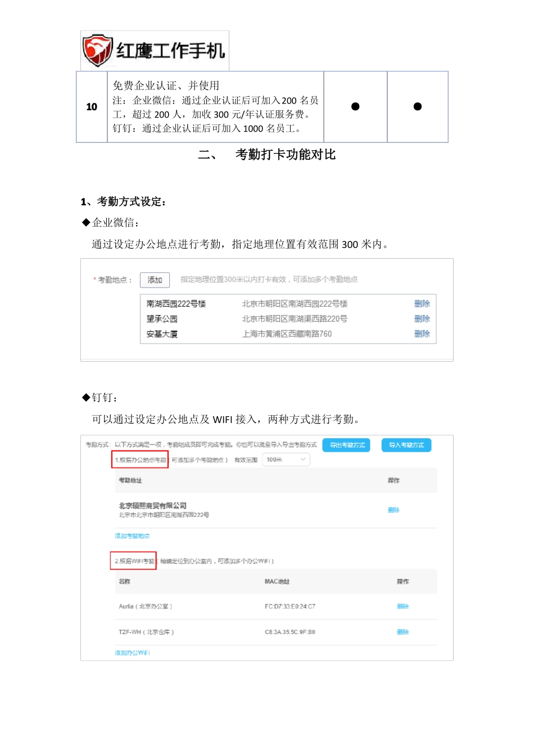Click the ◆企业微信 bullet heading
Screen dimensions: 534x756
tap(110, 223)
